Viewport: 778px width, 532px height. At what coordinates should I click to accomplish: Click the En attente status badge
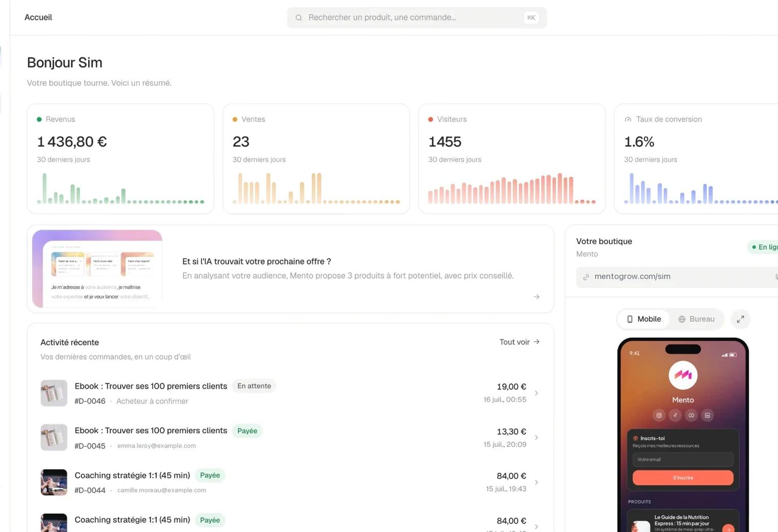(254, 386)
